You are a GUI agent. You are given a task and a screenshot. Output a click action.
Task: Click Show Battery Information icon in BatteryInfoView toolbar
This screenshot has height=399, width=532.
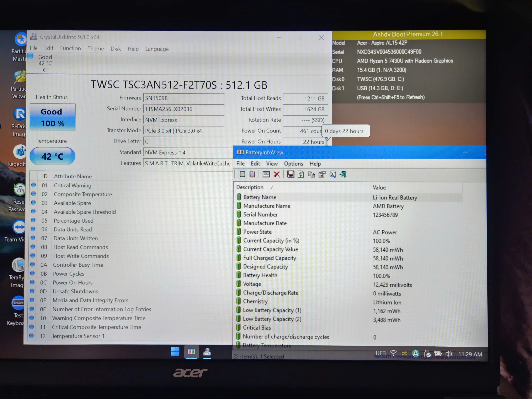tap(242, 174)
